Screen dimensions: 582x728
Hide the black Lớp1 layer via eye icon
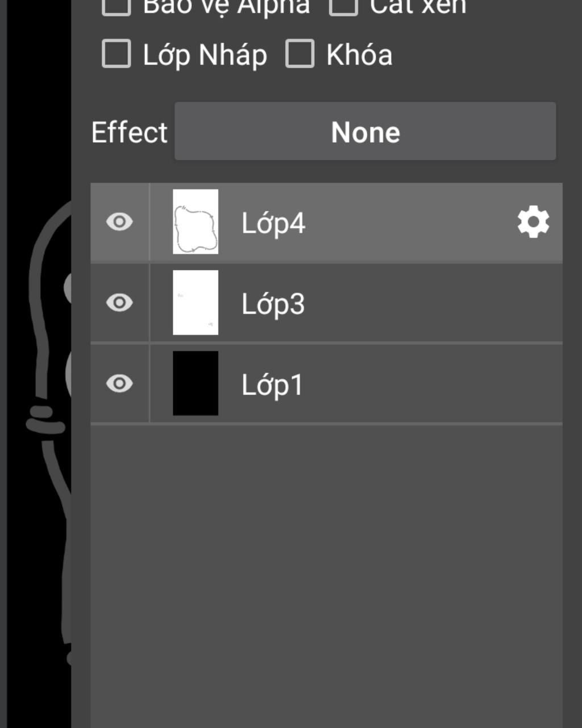coord(119,383)
